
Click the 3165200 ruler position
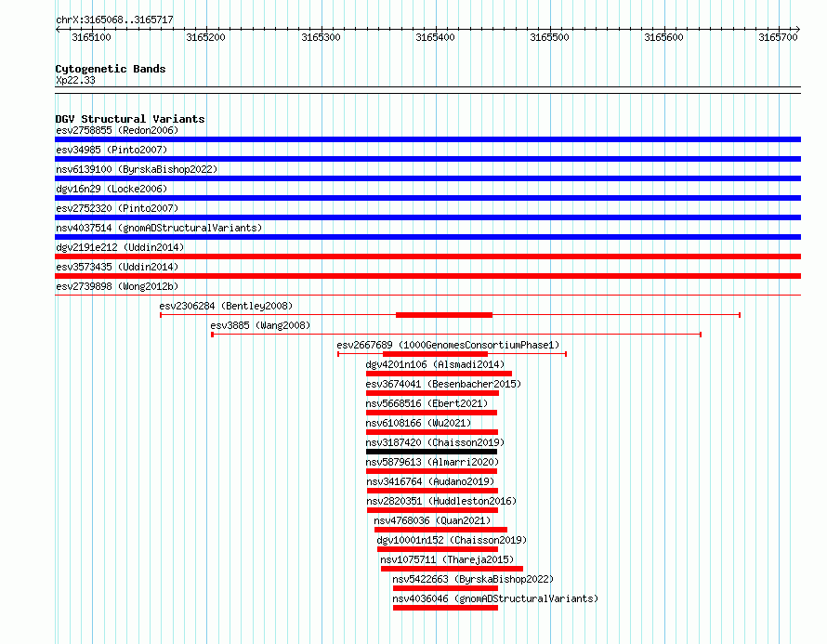coord(205,37)
